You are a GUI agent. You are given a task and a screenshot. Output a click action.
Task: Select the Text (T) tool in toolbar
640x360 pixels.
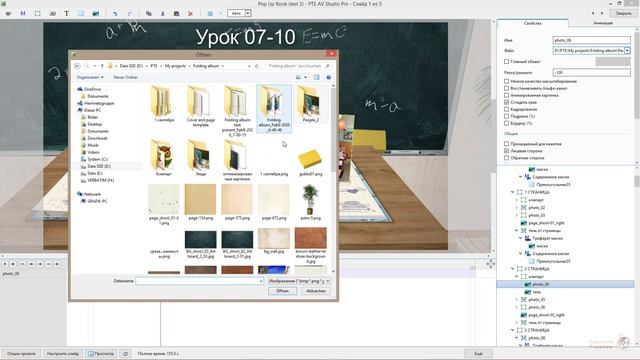66,13
